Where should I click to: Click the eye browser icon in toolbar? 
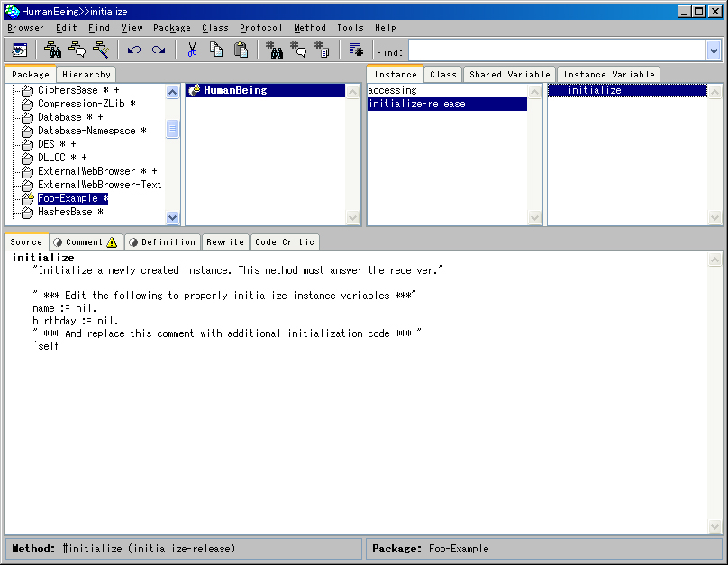pos(19,50)
